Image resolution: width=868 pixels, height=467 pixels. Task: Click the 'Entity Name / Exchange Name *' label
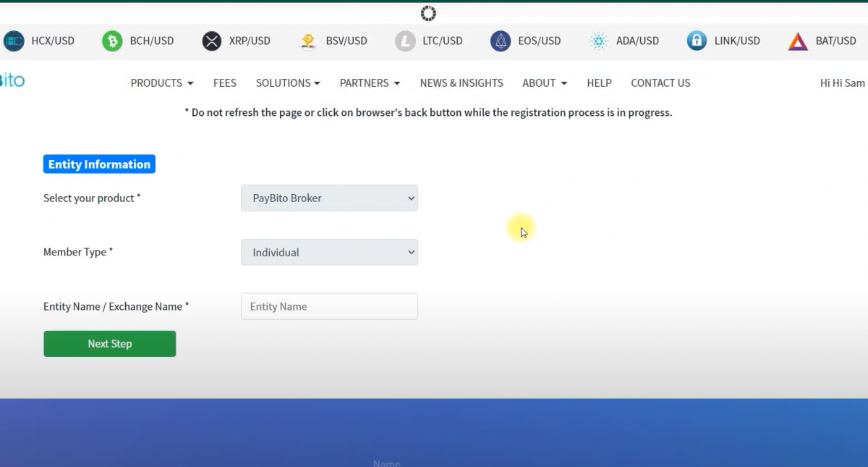[116, 307]
